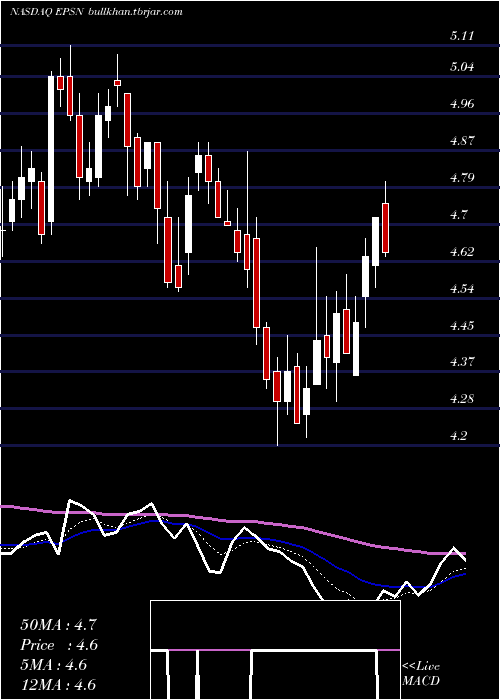Screen dimensions: 500x700
Task: Click the last red candlestick near 4.7
Action: pos(386,228)
